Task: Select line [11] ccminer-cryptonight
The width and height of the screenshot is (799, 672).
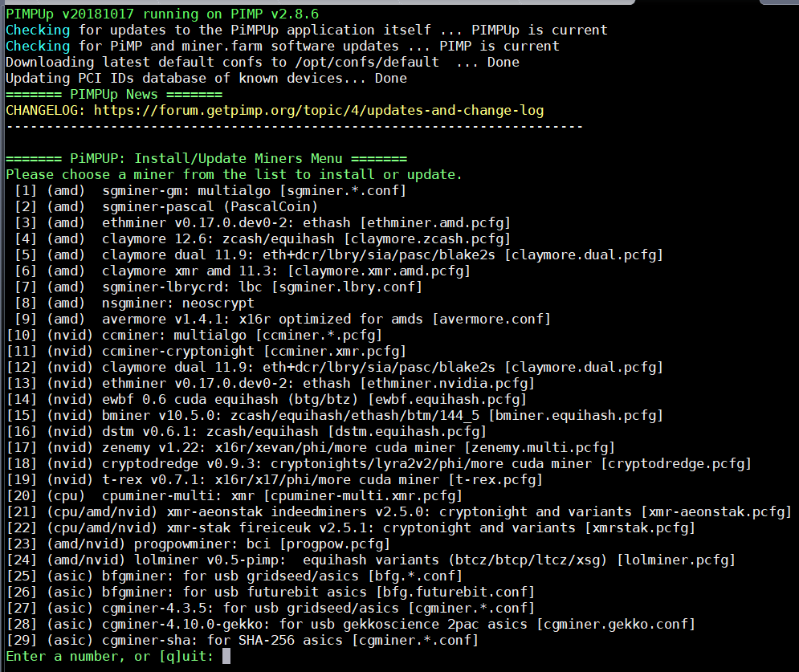Action: pyautogui.click(x=206, y=352)
